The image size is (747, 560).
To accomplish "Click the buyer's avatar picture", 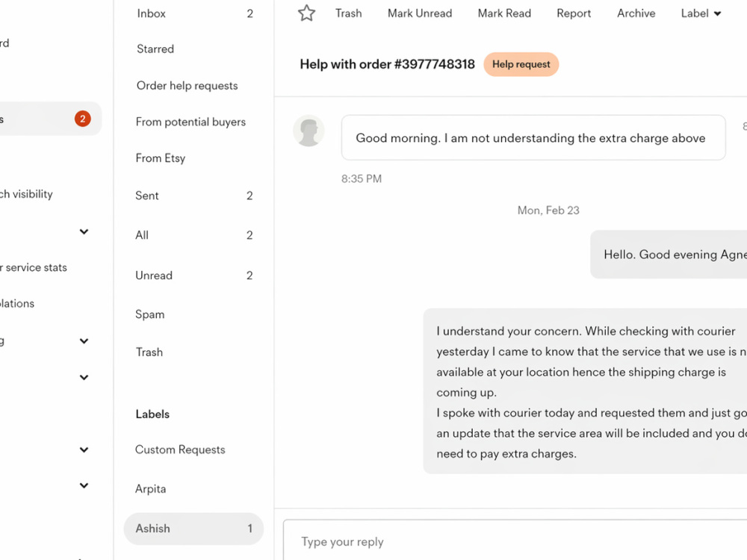I will 309,131.
